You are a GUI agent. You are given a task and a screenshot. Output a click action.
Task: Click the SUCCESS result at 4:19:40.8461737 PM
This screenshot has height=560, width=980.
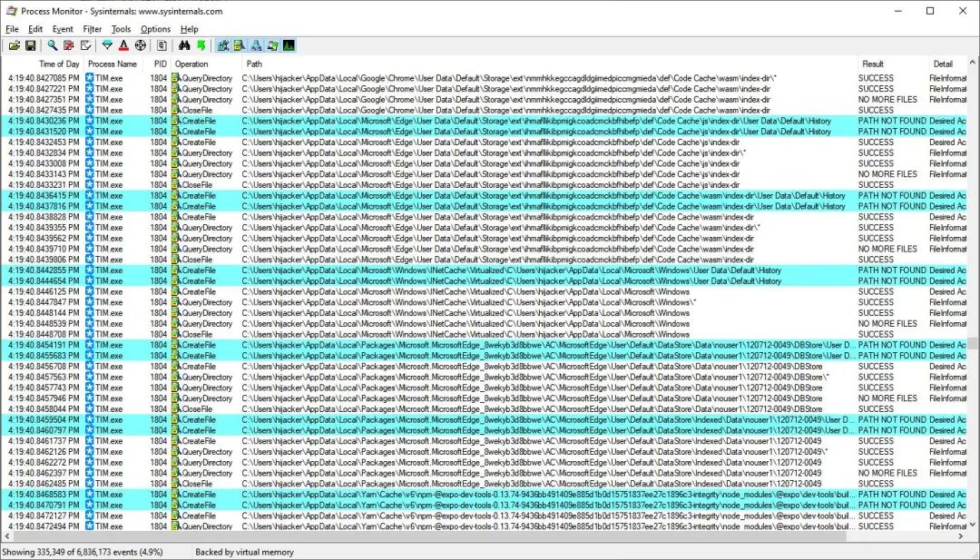[876, 440]
